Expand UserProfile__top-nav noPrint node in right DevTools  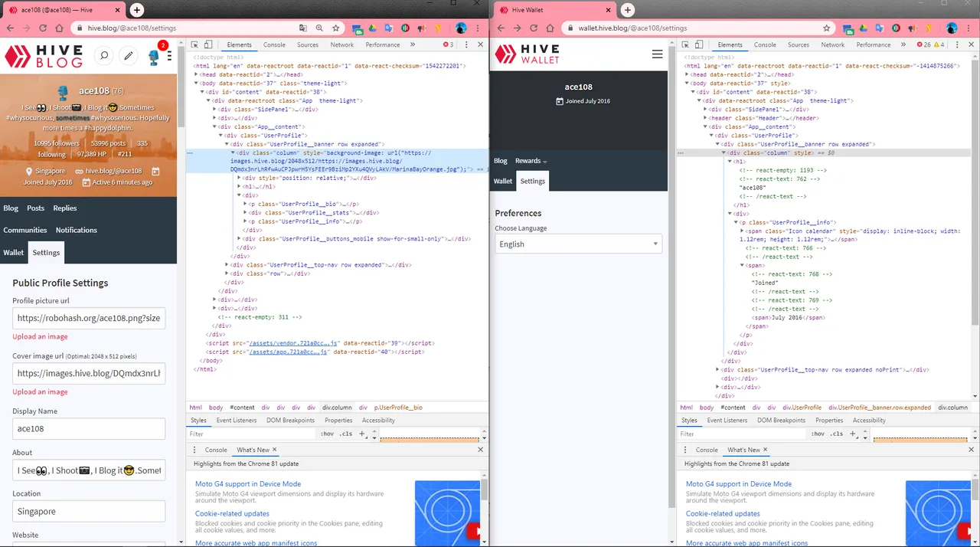click(718, 369)
